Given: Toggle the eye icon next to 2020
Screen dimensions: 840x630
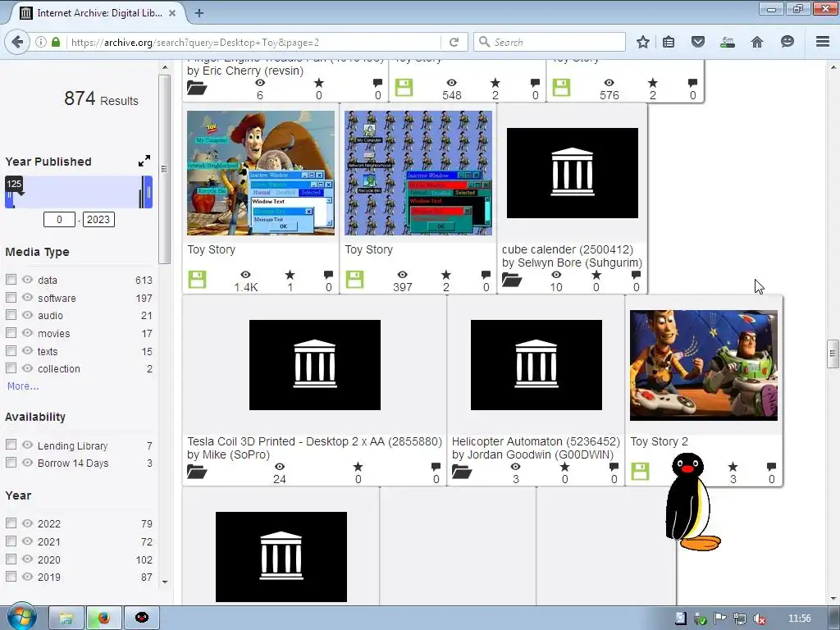Looking at the screenshot, I should (27, 559).
